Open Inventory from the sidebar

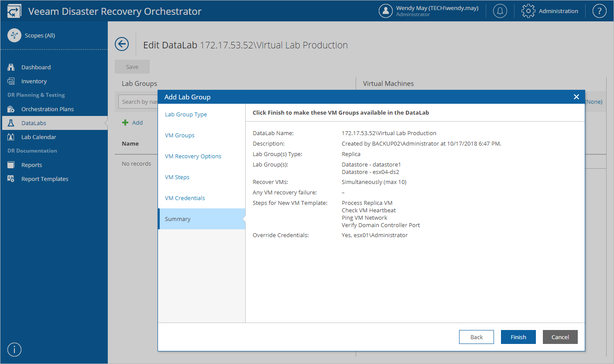pos(34,81)
